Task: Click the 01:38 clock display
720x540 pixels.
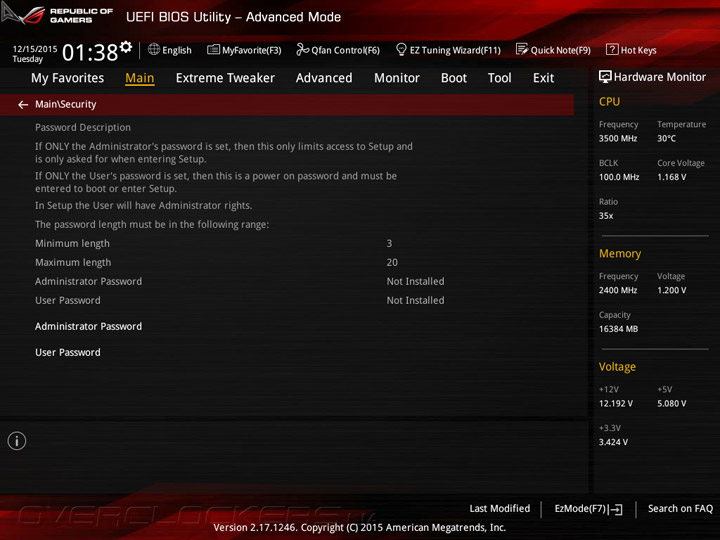Action: [90, 52]
